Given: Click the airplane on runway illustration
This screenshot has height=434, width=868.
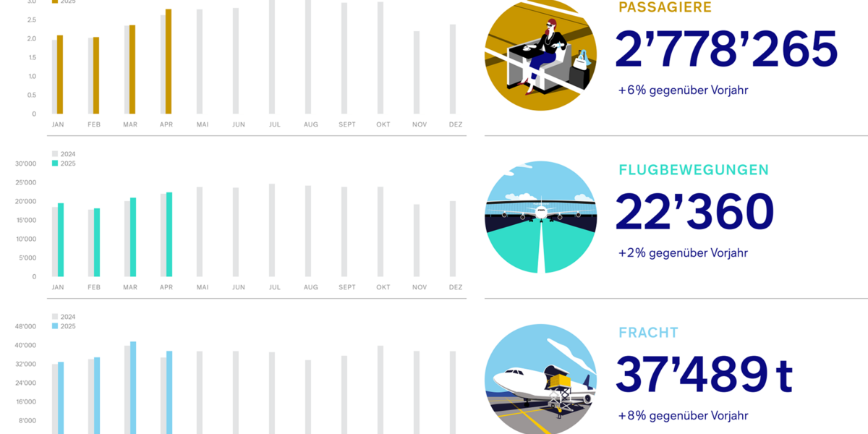Looking at the screenshot, I should coord(540,217).
